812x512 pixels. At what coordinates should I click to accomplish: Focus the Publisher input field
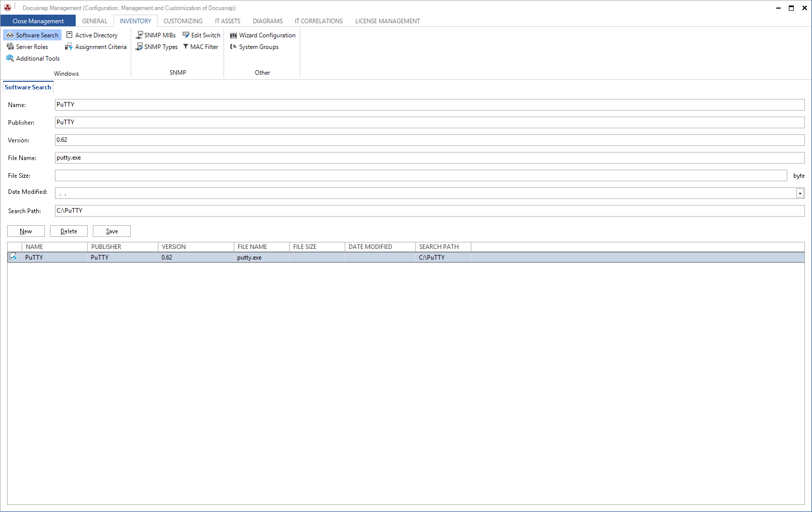[x=429, y=122]
